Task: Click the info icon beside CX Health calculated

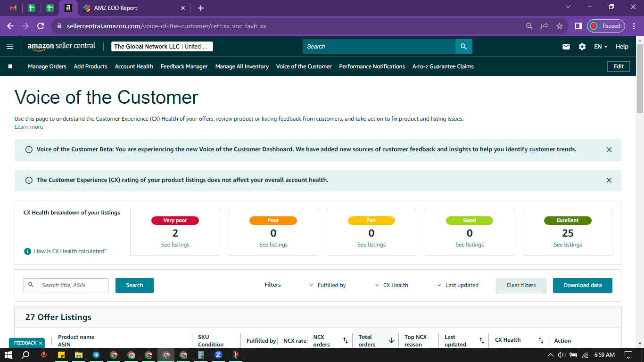Action: (x=28, y=251)
